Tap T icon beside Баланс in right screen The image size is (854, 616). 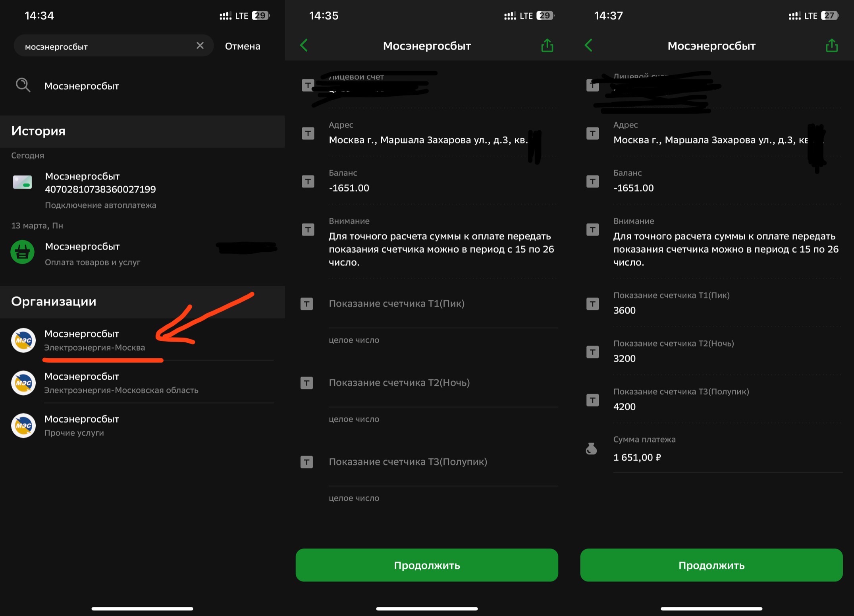[592, 182]
